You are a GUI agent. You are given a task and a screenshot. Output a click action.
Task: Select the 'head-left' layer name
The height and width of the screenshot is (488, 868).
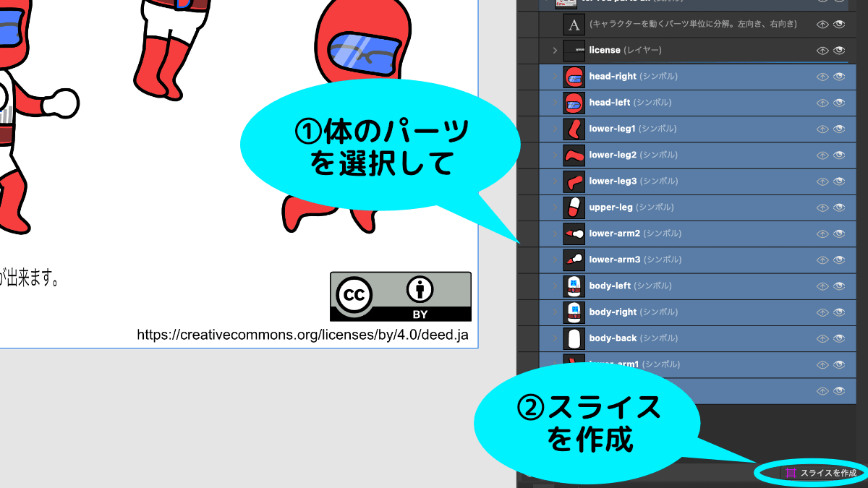(610, 103)
